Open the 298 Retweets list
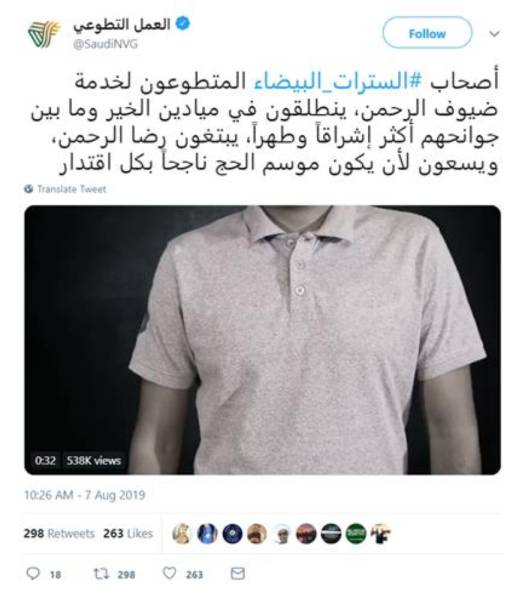525x600 pixels. click(x=59, y=533)
